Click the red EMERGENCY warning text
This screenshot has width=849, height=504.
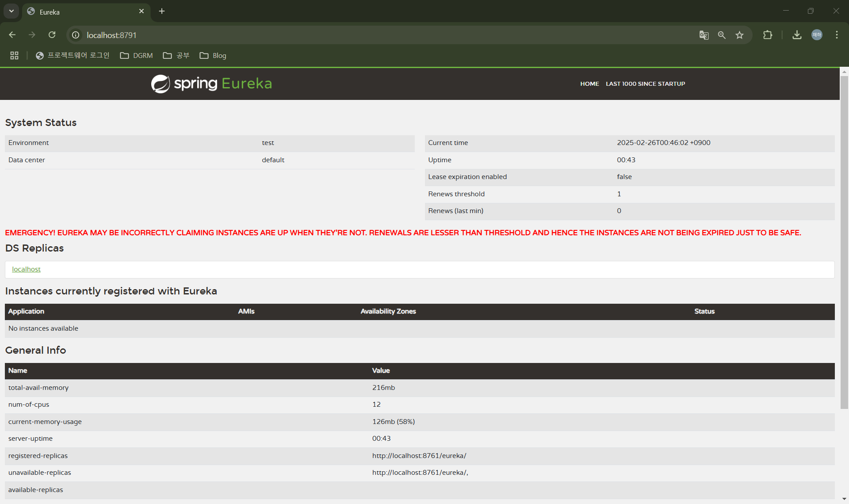(403, 233)
